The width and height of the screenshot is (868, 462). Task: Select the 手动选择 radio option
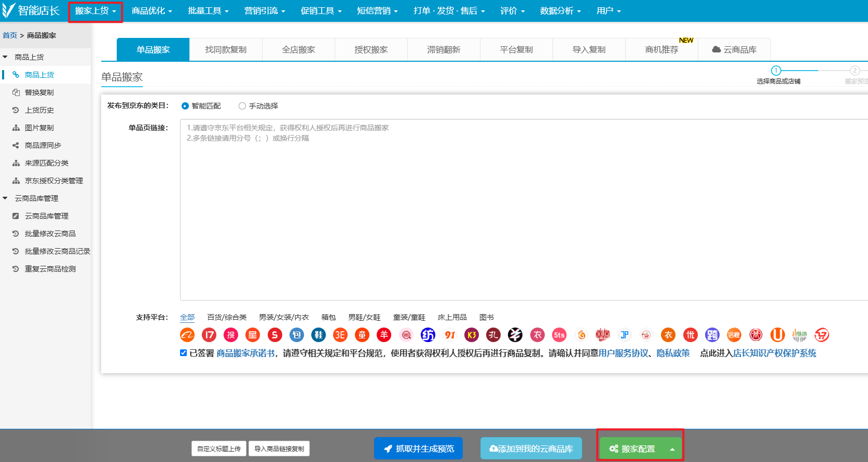click(x=242, y=106)
